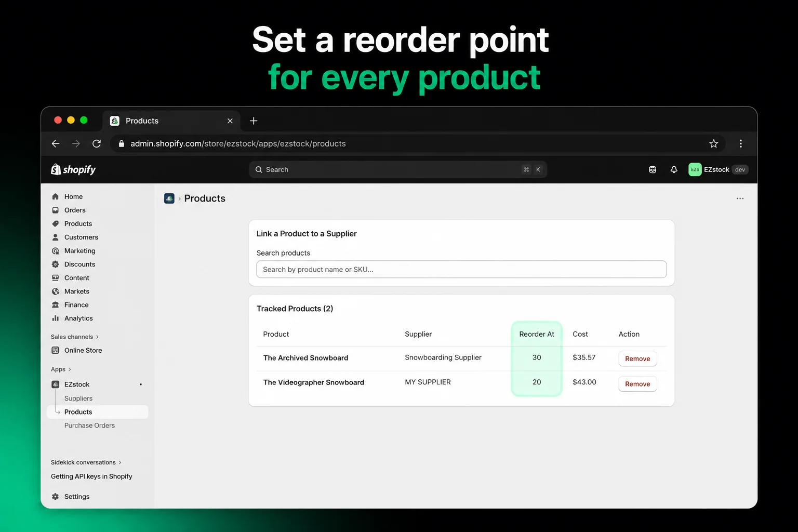The image size is (798, 532).
Task: Click the Reorder At column header
Action: [537, 334]
